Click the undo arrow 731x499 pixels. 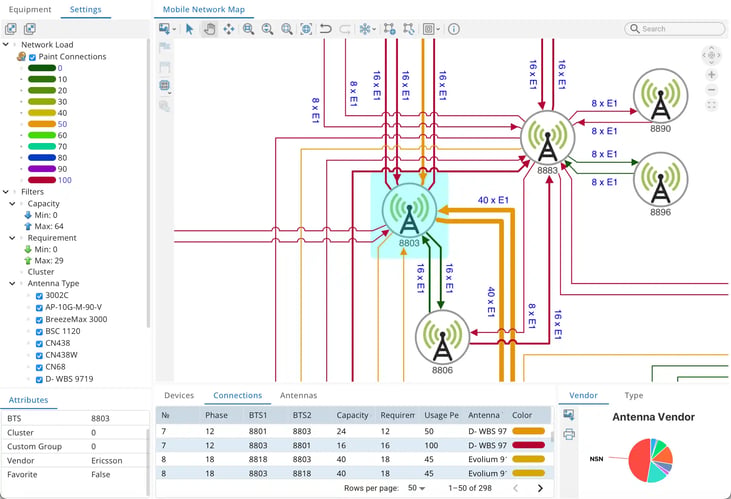click(325, 29)
